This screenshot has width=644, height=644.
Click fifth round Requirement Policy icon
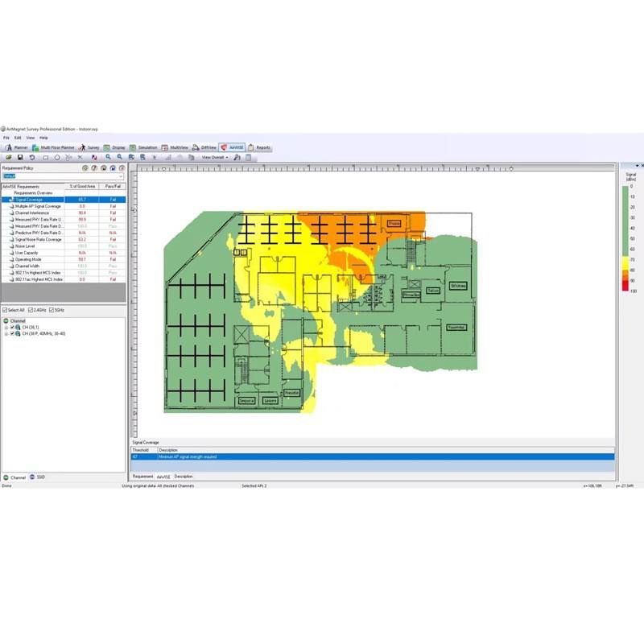[122, 168]
